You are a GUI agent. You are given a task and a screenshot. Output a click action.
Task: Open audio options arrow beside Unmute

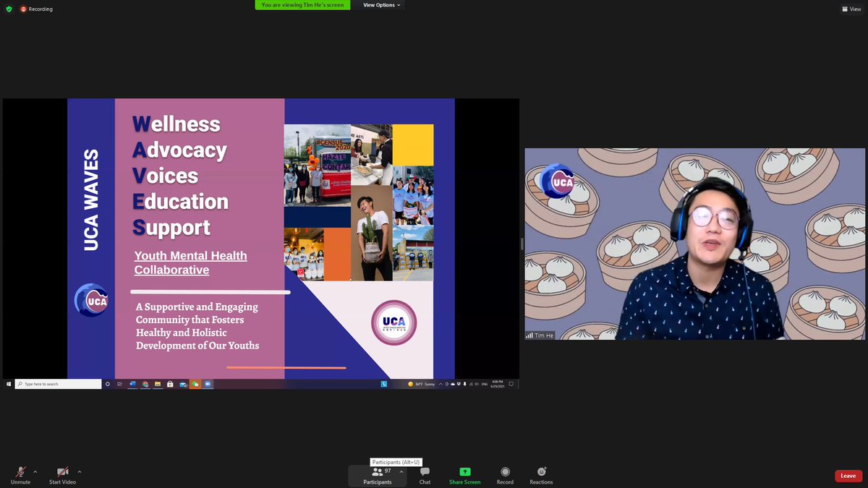tap(35, 472)
